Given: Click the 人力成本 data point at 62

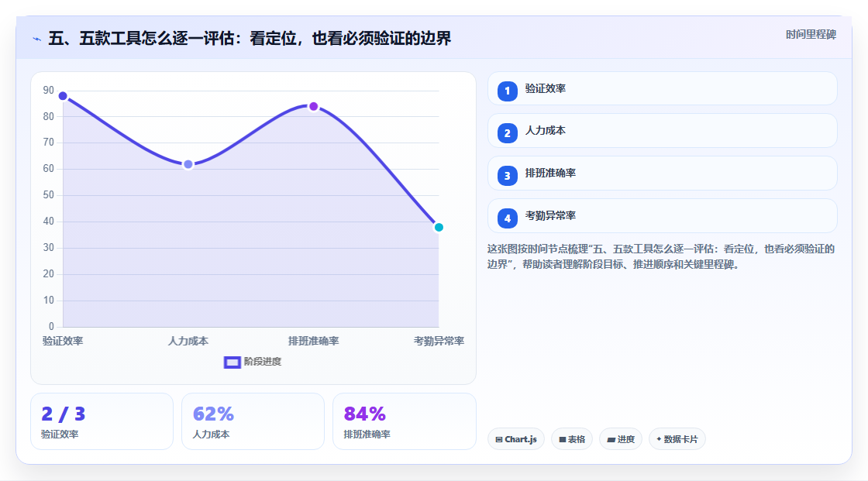Looking at the screenshot, I should tap(188, 164).
